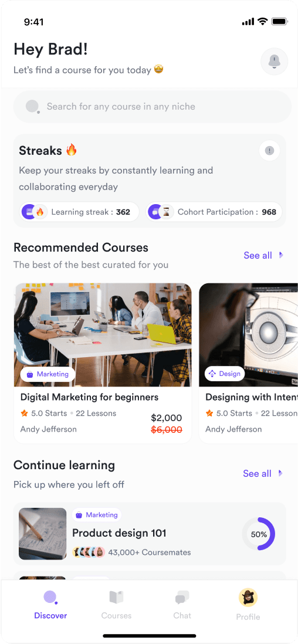Open the Product design 101 thumbnail
The height and width of the screenshot is (644, 298).
coord(43,534)
